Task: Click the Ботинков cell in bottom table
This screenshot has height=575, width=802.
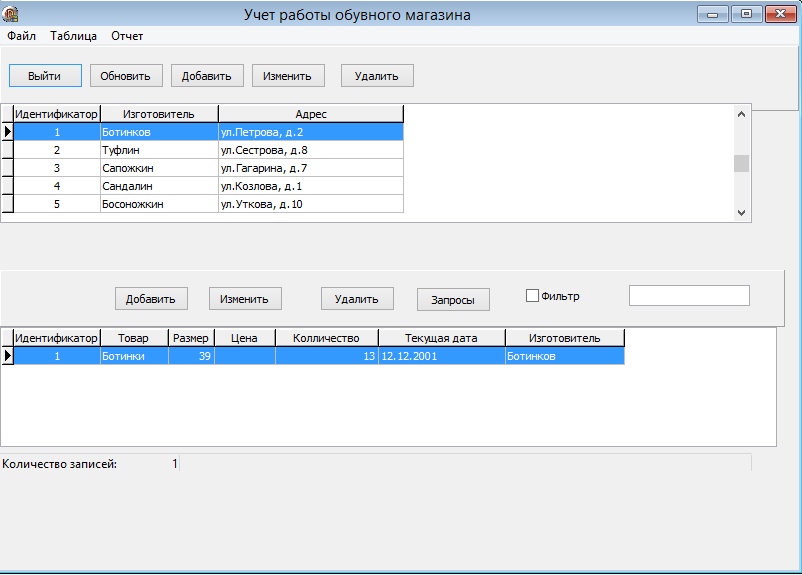Action: 565,356
